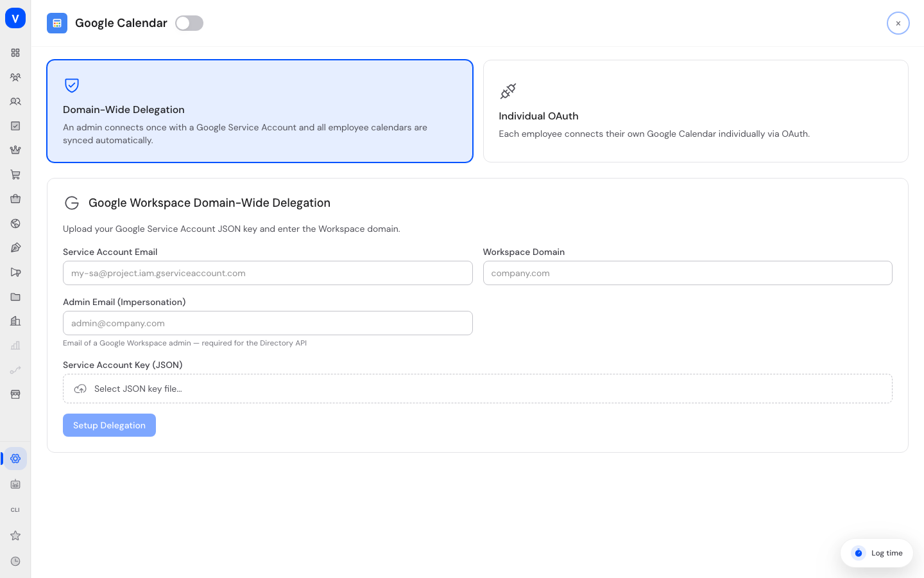The height and width of the screenshot is (578, 924).
Task: Click the Log time button
Action: tap(877, 553)
